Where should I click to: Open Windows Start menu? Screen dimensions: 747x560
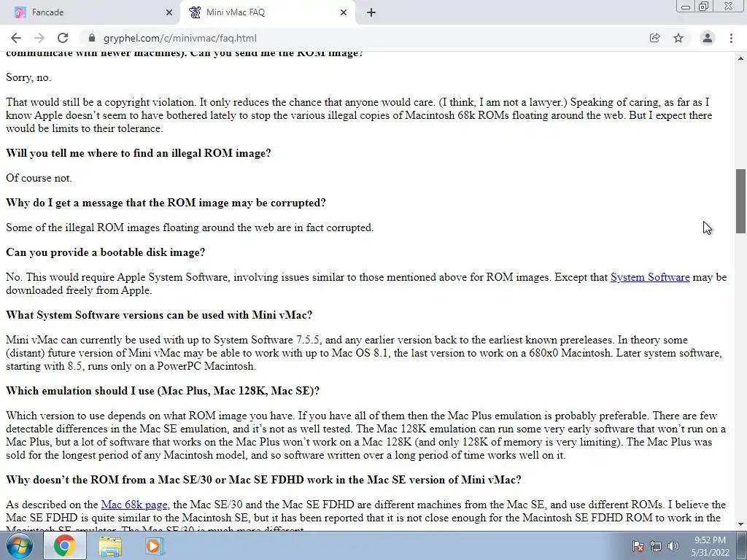coord(20,545)
